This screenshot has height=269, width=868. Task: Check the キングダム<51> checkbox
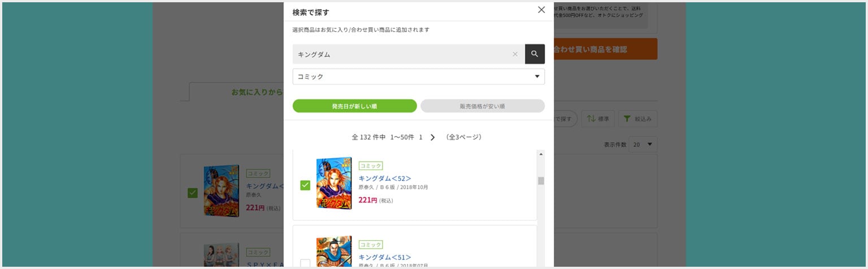305,263
